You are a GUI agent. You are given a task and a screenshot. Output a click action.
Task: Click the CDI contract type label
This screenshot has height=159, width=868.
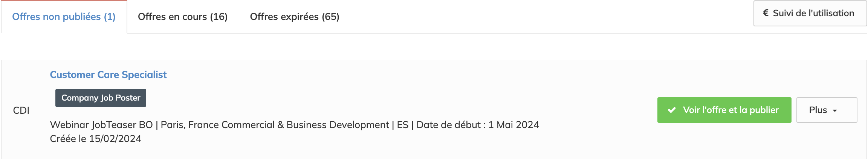coord(21,110)
